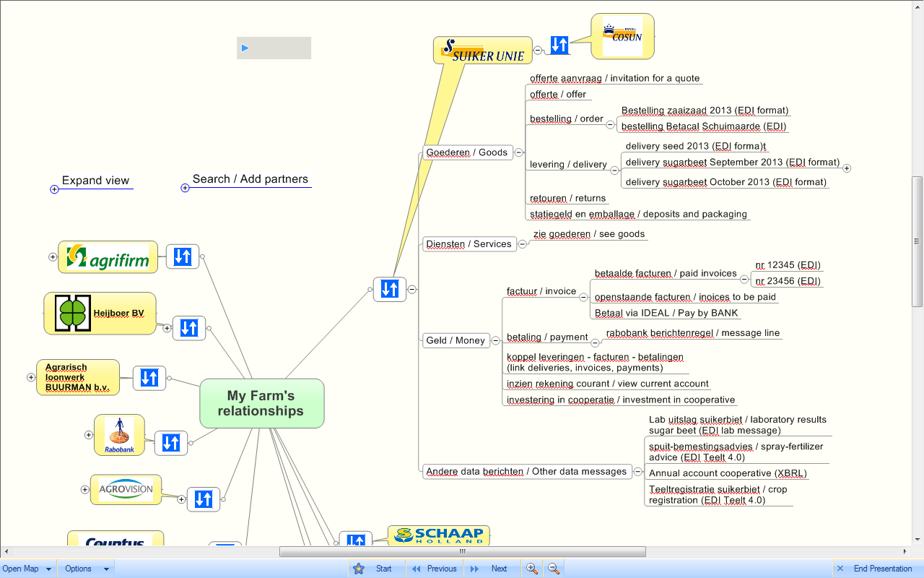Collapse the Goederen / Goods branch

(x=518, y=152)
